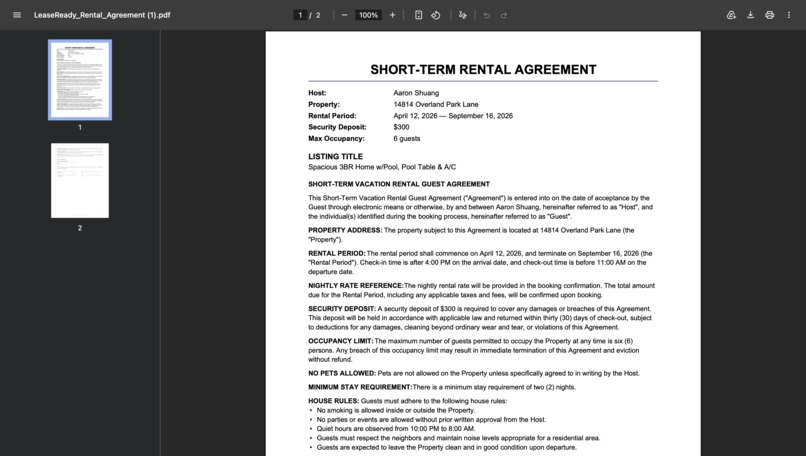Click the PROPERTY ADDRESS clause label
The width and height of the screenshot is (806, 456).
pyautogui.click(x=345, y=230)
